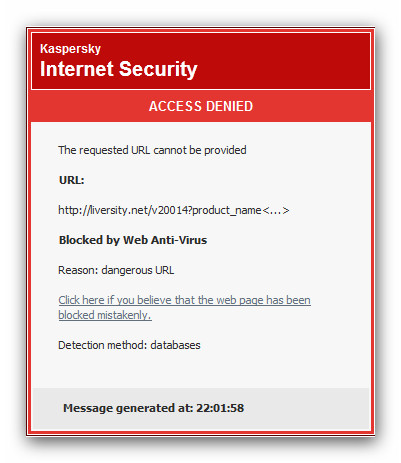This screenshot has height=463, width=401.
Task: Click the 'product_name' parameter in the URL
Action: tap(227, 211)
